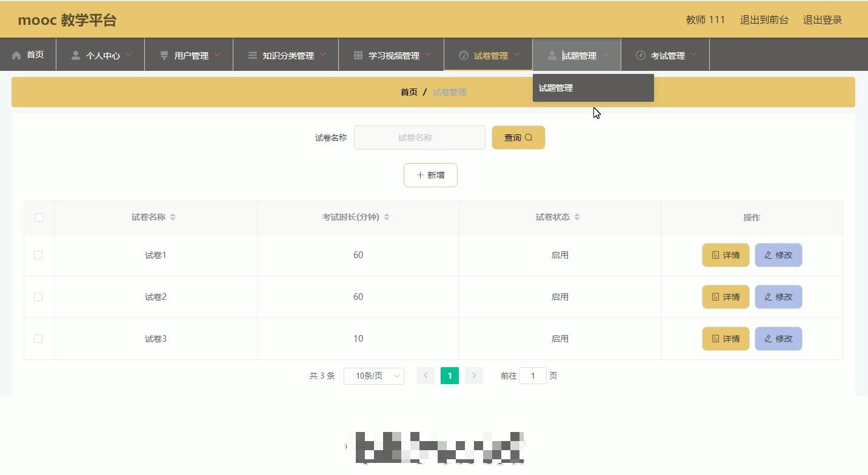Expand the 考试管理 menu dropdown
This screenshot has height=475, width=868.
[664, 55]
